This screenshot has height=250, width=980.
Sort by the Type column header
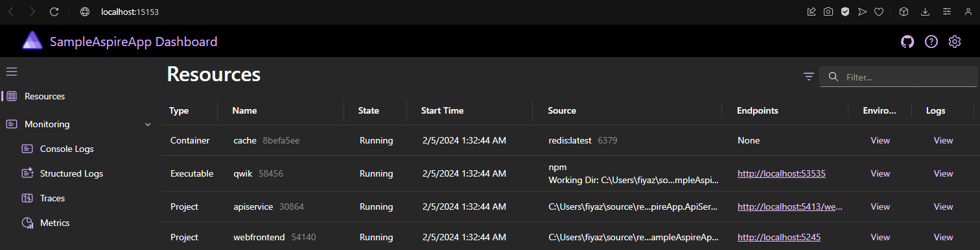pos(179,110)
